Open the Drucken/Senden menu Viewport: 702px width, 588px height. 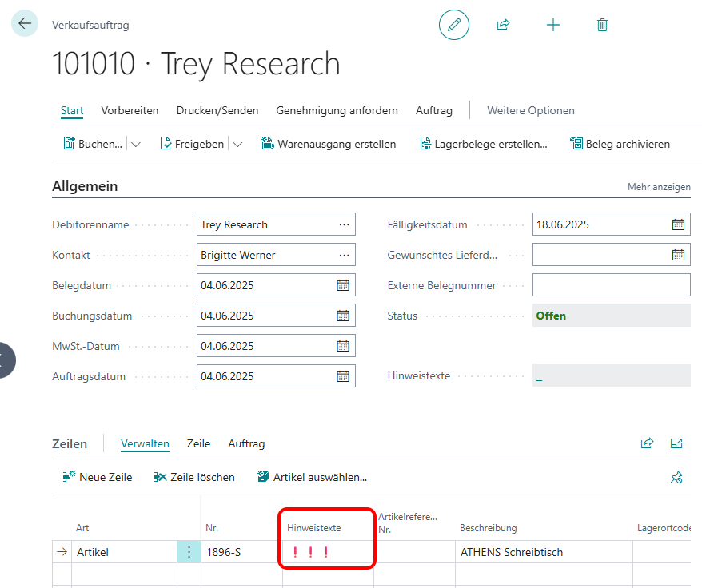click(217, 110)
